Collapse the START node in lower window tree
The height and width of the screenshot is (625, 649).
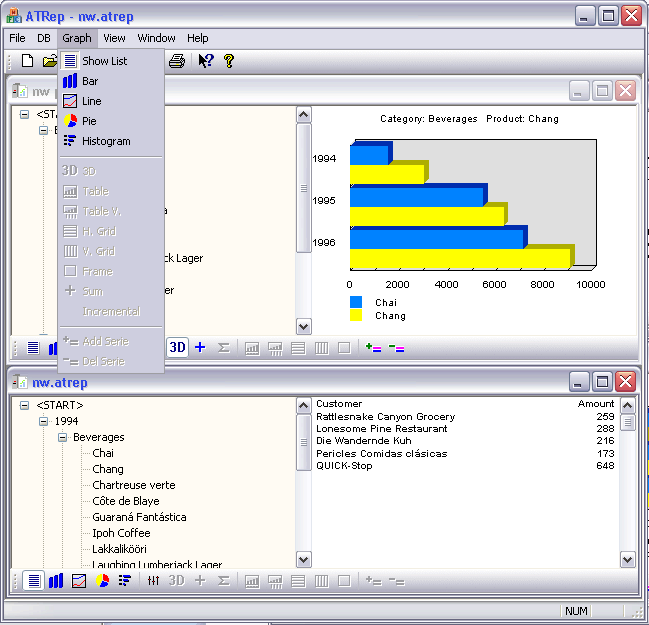tap(24, 405)
